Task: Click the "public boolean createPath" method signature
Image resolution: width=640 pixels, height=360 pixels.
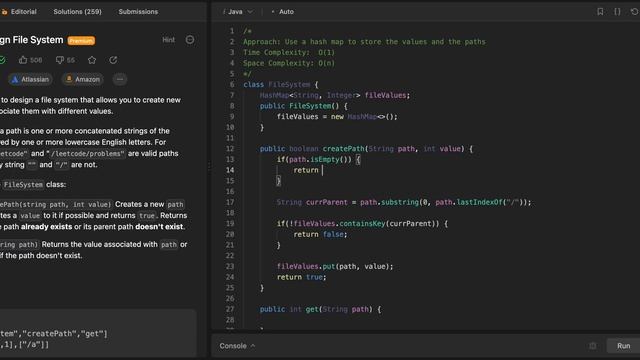Action: pos(366,149)
